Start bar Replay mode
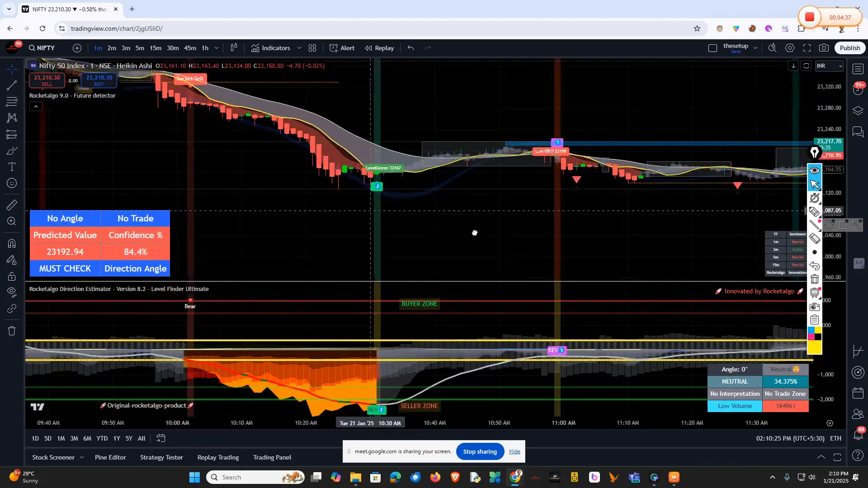 [x=379, y=48]
